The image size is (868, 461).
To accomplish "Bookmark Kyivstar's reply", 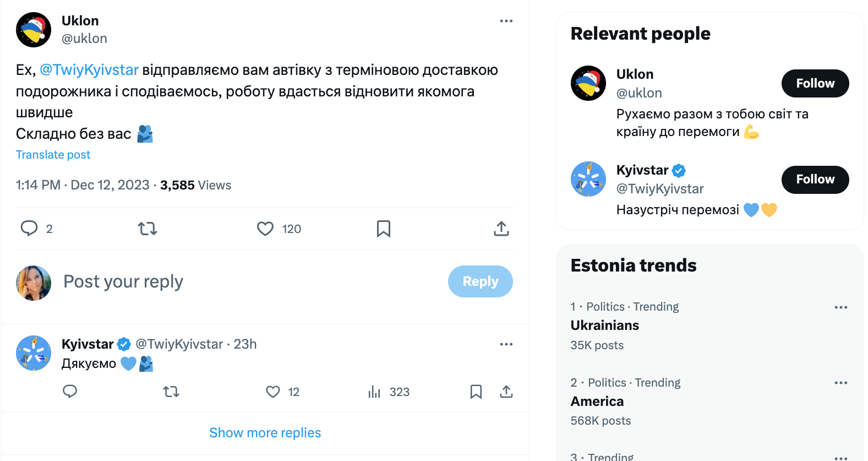I will pos(476,392).
